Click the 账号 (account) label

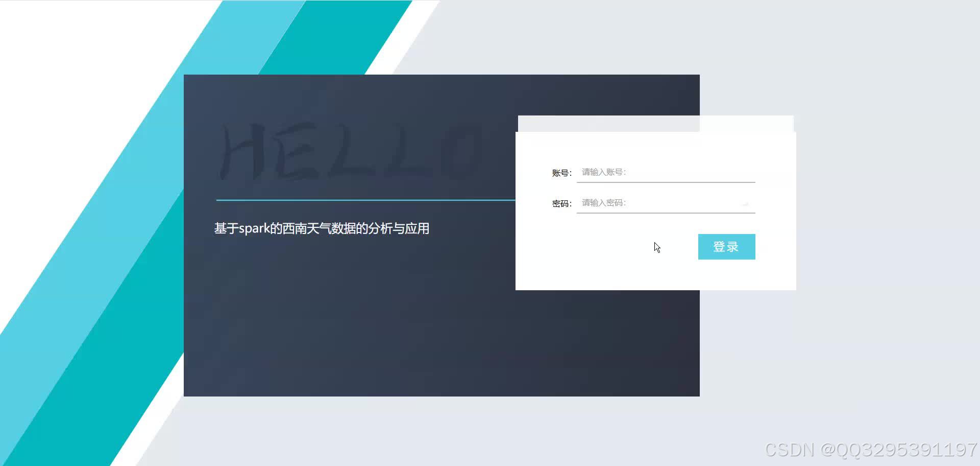tap(561, 172)
